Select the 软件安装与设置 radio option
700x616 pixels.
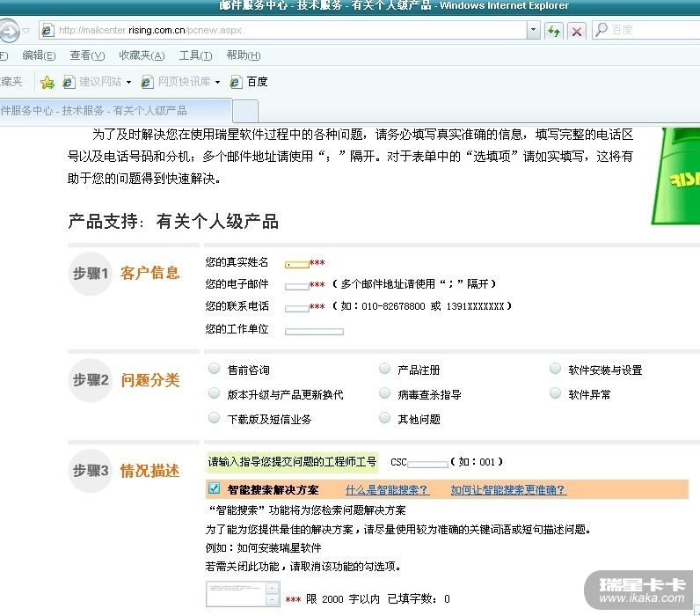point(555,370)
